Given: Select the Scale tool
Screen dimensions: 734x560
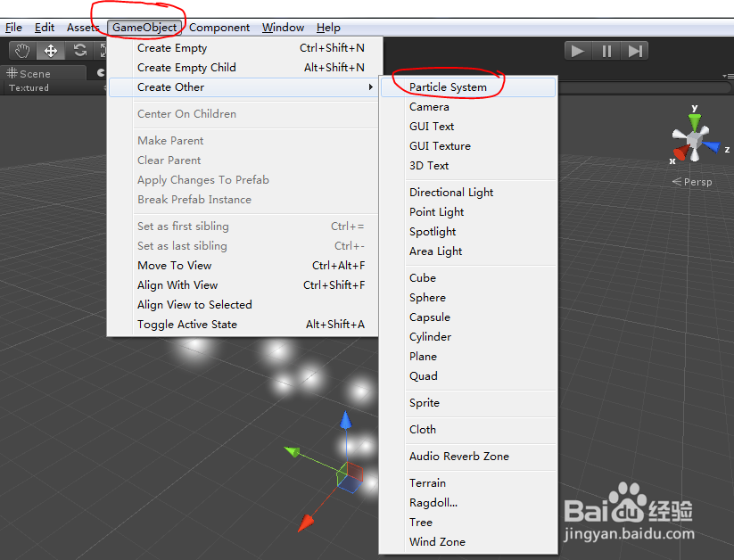Looking at the screenshot, I should pos(103,50).
